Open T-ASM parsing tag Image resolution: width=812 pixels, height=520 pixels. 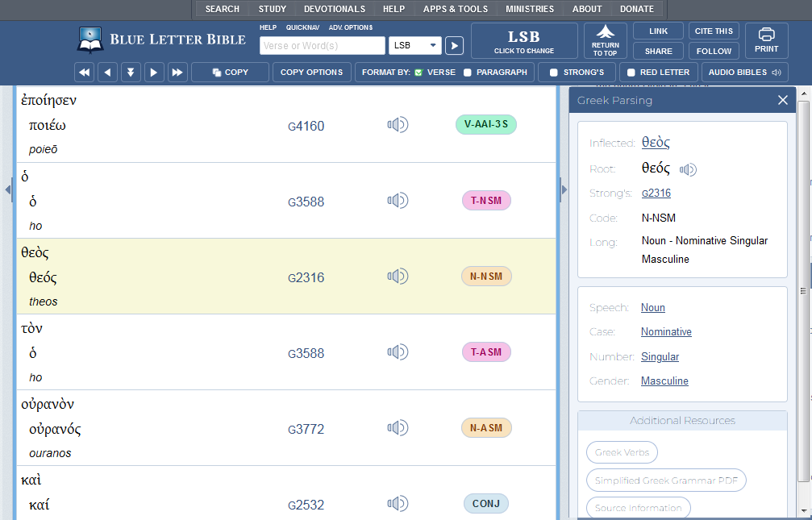click(486, 352)
